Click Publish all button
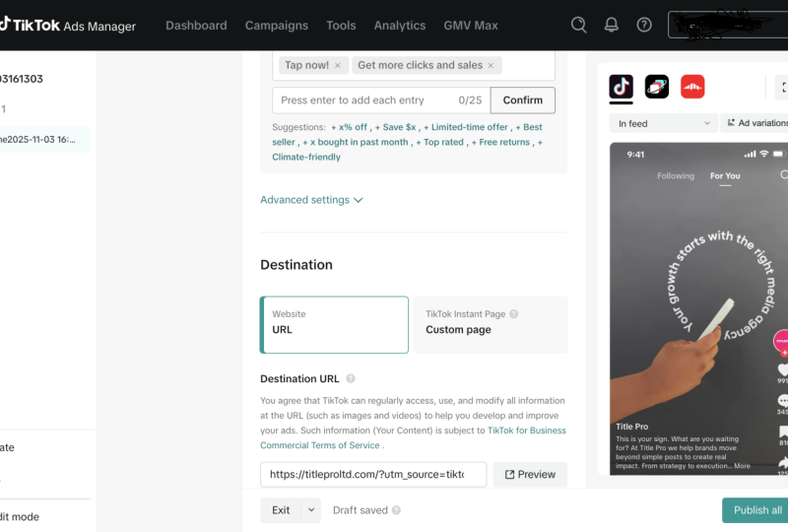Screen dimensions: 788x532 [x=755, y=510]
